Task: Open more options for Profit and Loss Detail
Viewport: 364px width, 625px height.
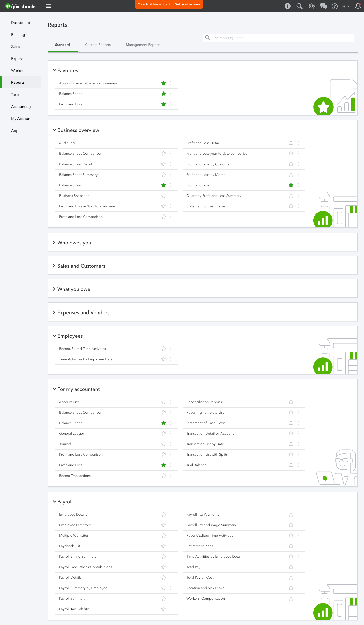Action: tap(298, 143)
